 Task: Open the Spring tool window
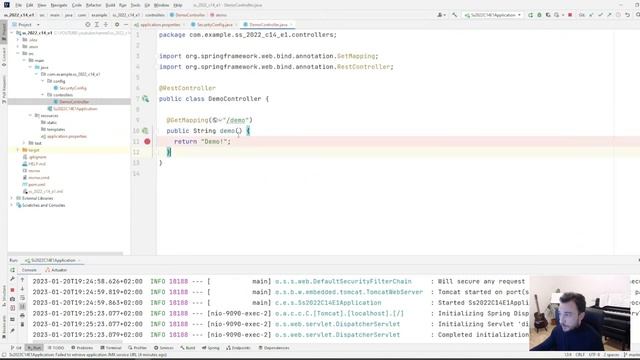211,348
